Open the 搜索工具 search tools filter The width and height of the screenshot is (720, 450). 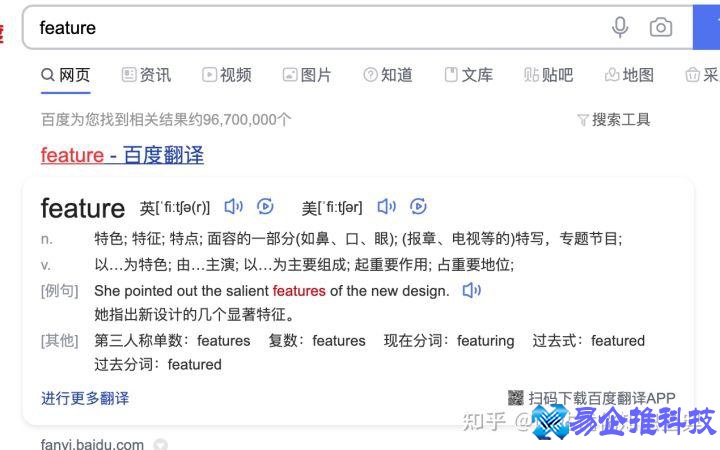click(613, 120)
